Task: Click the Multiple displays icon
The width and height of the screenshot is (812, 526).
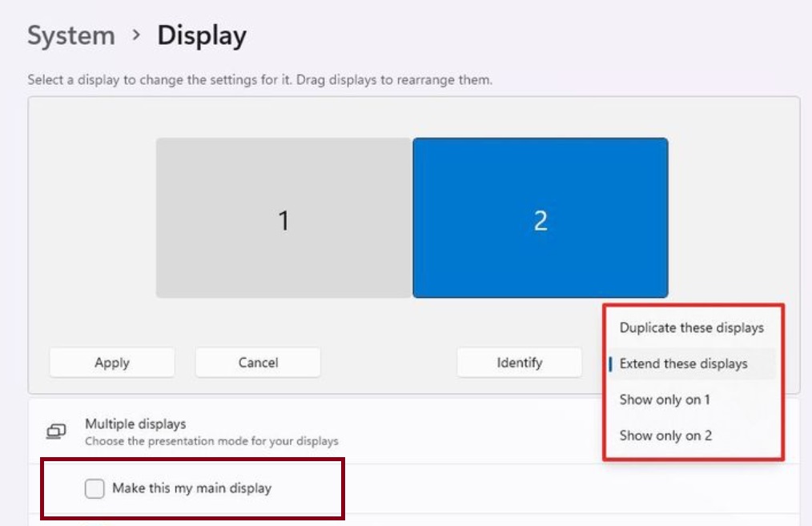Action: [x=56, y=432]
